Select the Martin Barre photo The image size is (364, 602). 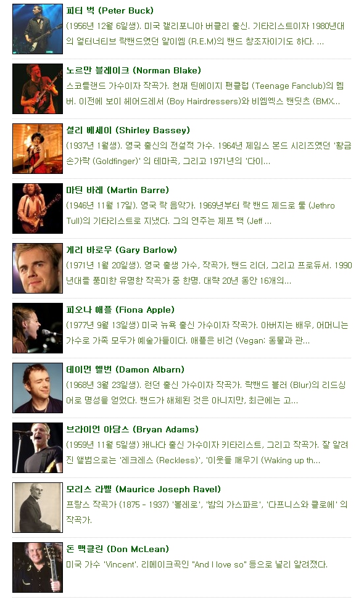pyautogui.click(x=38, y=208)
